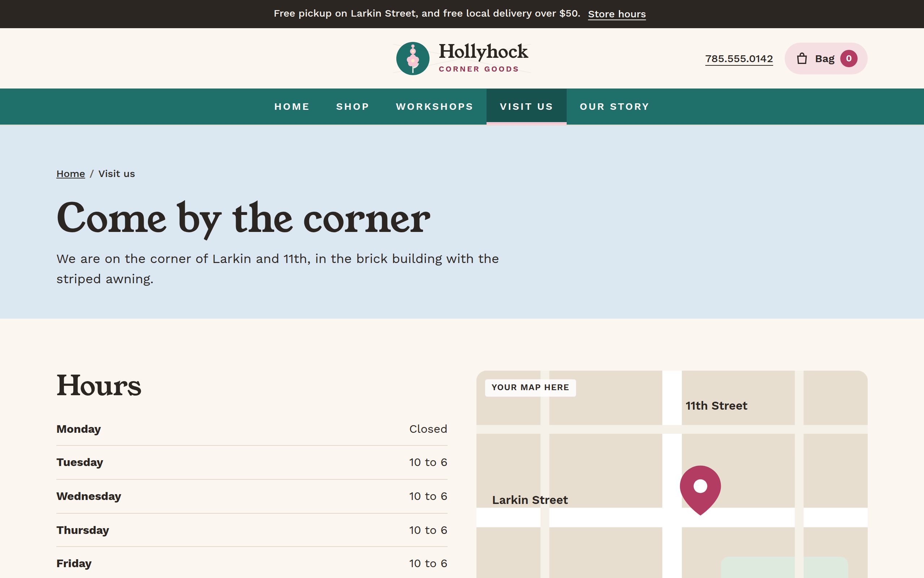Image resolution: width=924 pixels, height=578 pixels.
Task: Select the Tuesday row label
Action: click(80, 462)
